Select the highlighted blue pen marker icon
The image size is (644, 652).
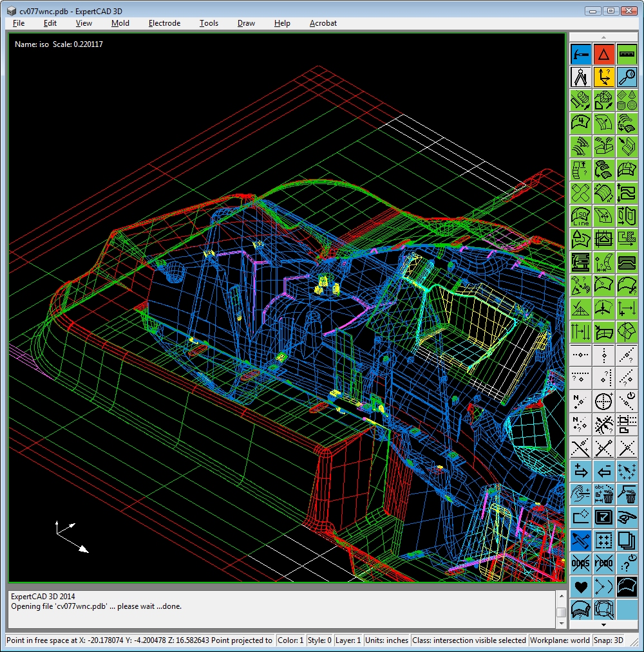pyautogui.click(x=581, y=541)
